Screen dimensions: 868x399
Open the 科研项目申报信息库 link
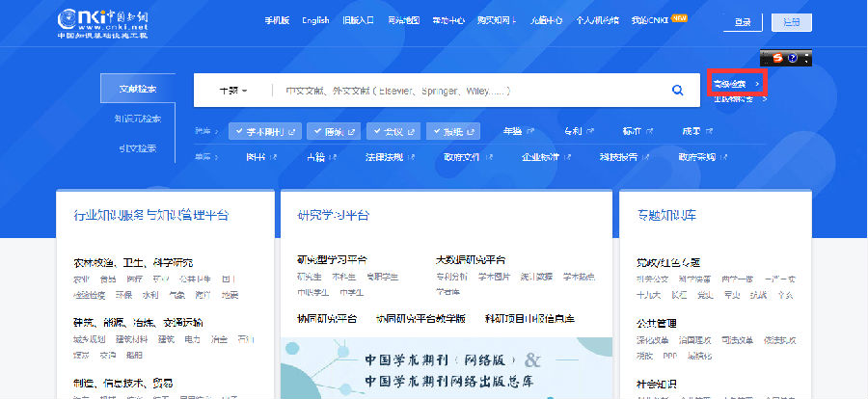click(529, 319)
